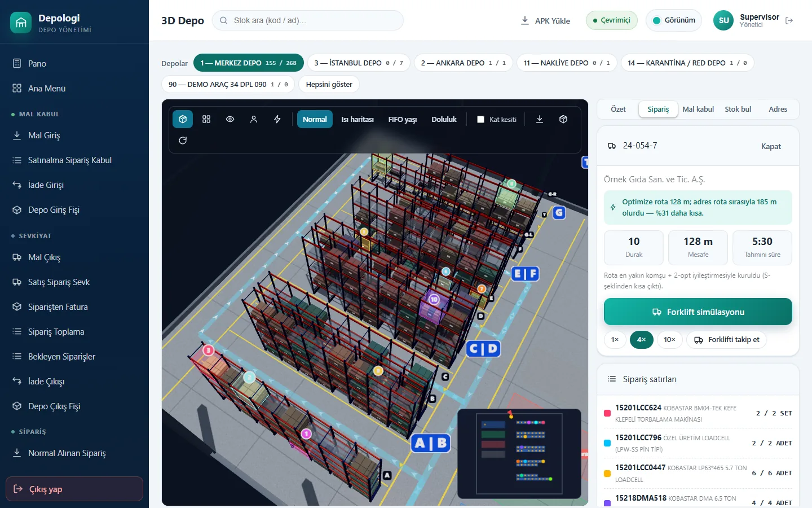Screen dimensions: 812x508
Task: Click the Çevrimiçi status badge
Action: tap(612, 20)
